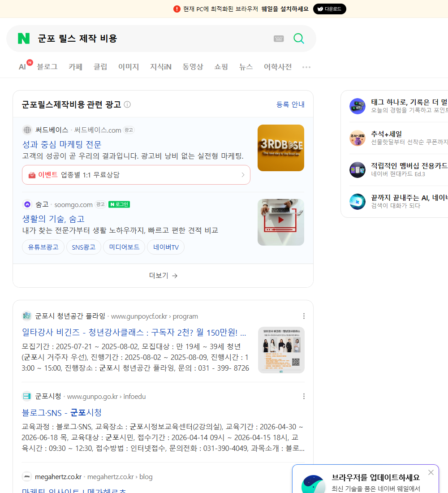Click the green search magnifier icon
448x493 pixels.
[299, 39]
